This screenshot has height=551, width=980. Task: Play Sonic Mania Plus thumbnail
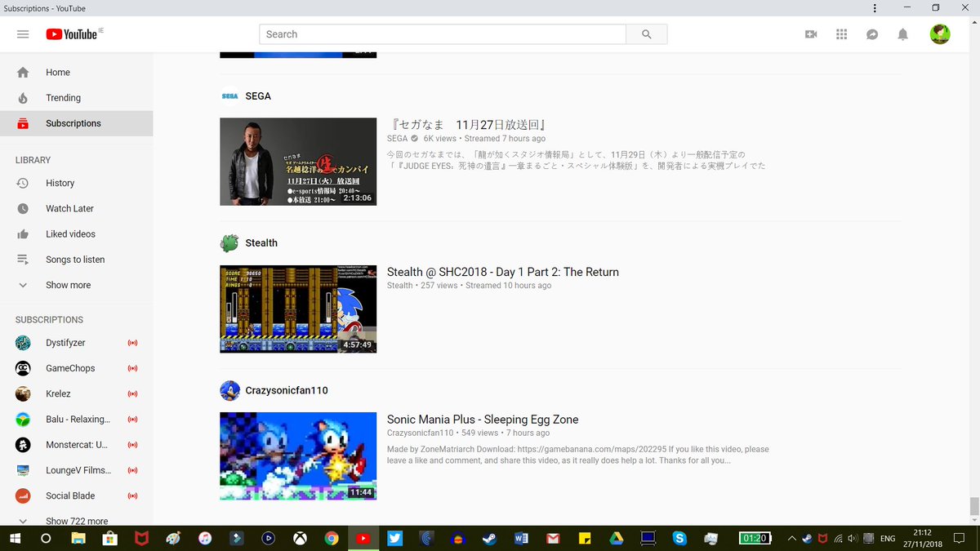(x=298, y=455)
